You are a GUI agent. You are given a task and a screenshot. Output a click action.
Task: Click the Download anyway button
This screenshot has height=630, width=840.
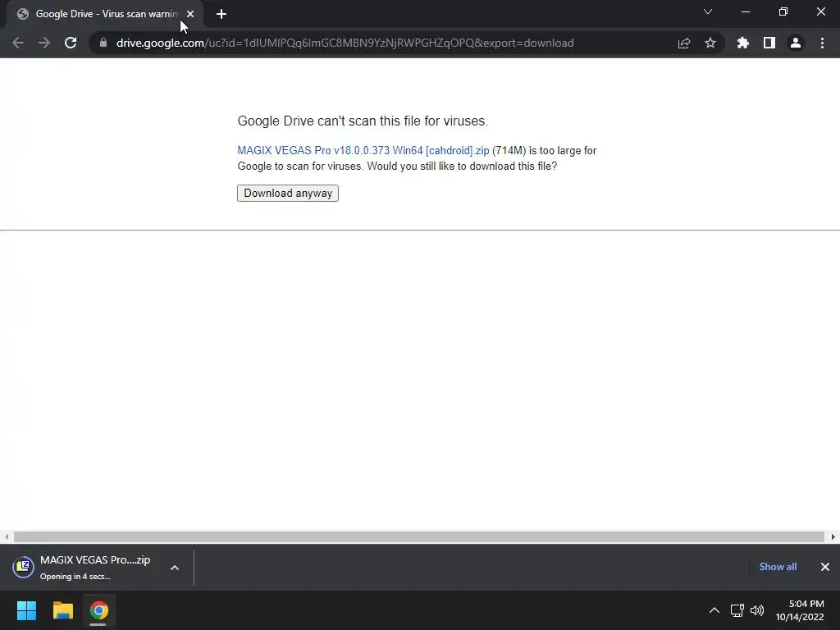click(x=288, y=193)
